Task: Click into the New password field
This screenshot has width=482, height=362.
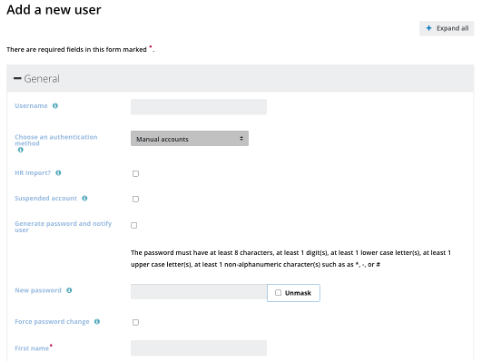Action: coord(199,292)
